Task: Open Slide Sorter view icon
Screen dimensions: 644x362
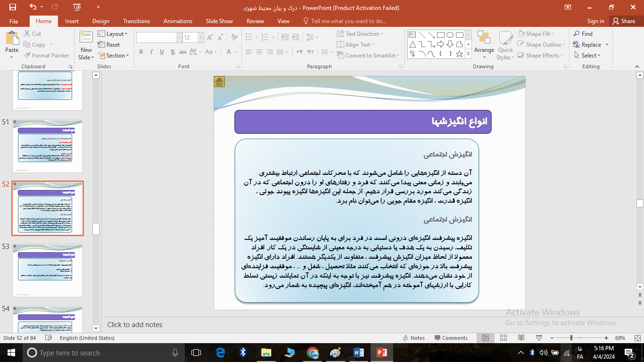Action: click(503, 338)
